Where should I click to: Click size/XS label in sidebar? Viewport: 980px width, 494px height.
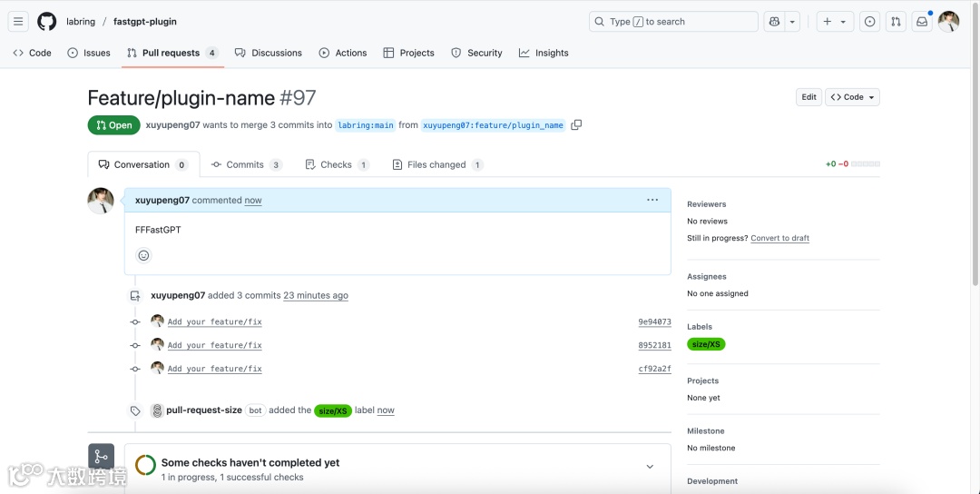pos(706,344)
